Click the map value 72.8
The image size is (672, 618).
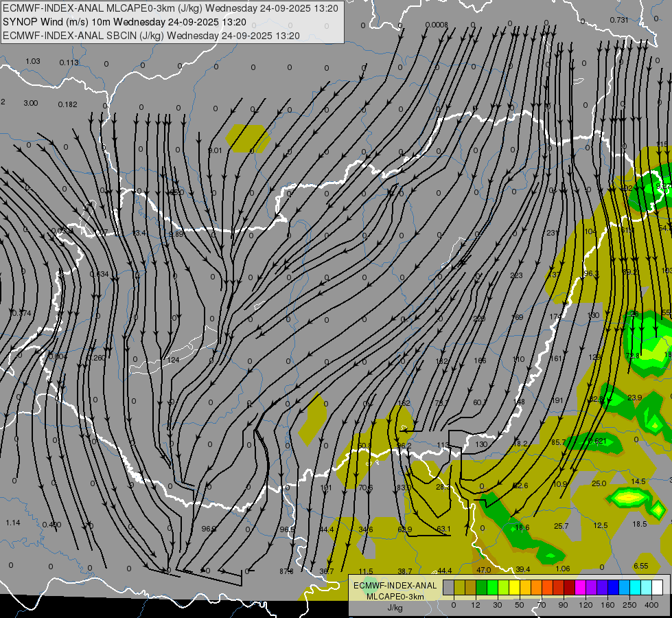coord(633,356)
